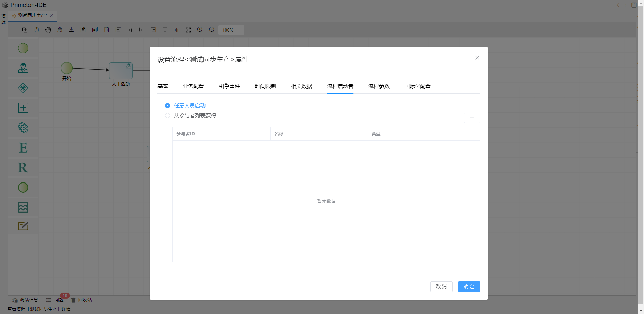Select the manual activity person icon in palette
The image size is (644, 314).
(x=23, y=68)
